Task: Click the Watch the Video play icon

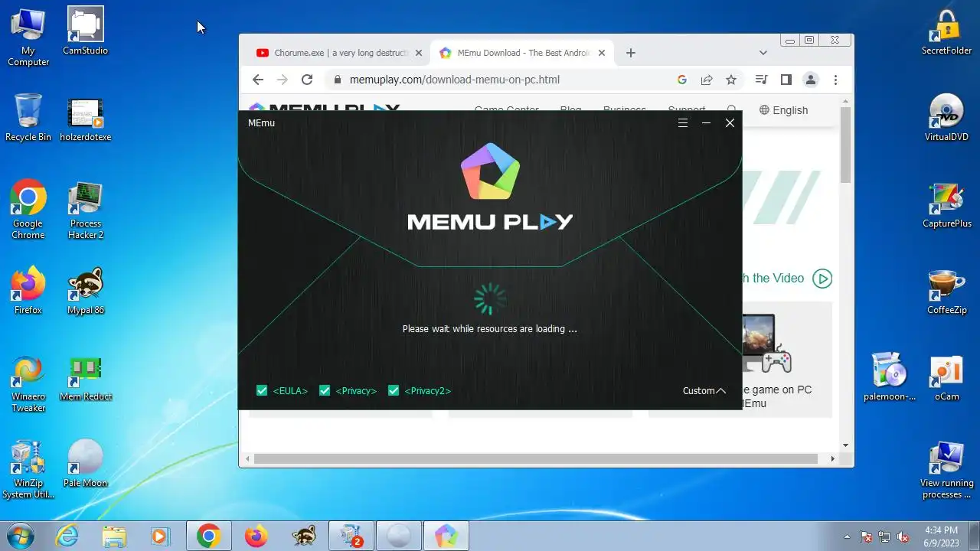Action: point(822,279)
